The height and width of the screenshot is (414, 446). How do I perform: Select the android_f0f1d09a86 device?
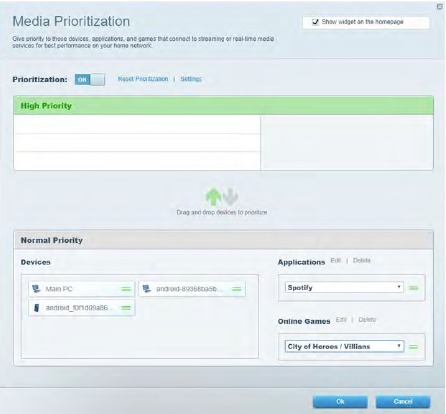(82, 308)
